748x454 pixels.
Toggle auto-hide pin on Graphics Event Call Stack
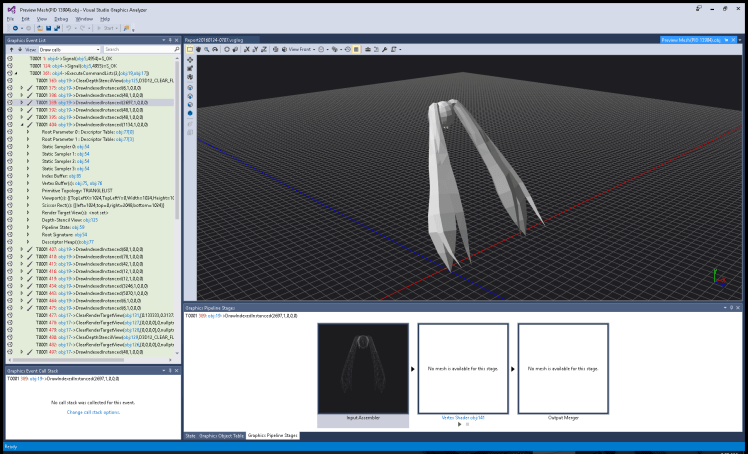(x=169, y=370)
